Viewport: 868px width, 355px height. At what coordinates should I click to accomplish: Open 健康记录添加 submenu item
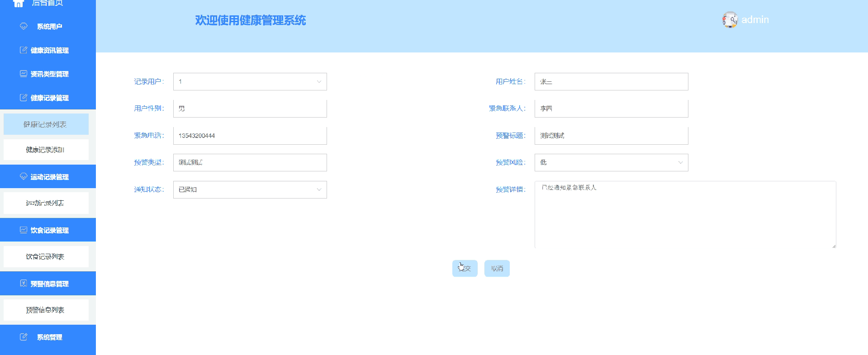(x=46, y=150)
